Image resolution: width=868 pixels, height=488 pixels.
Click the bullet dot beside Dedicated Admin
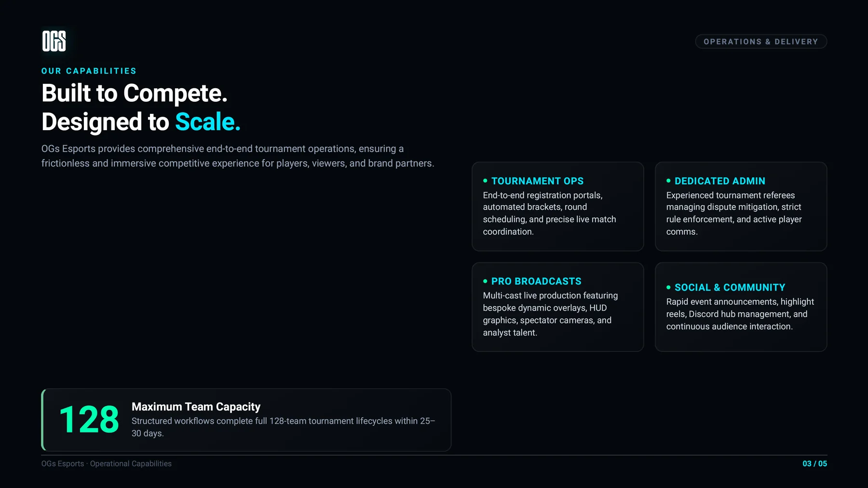tap(668, 181)
